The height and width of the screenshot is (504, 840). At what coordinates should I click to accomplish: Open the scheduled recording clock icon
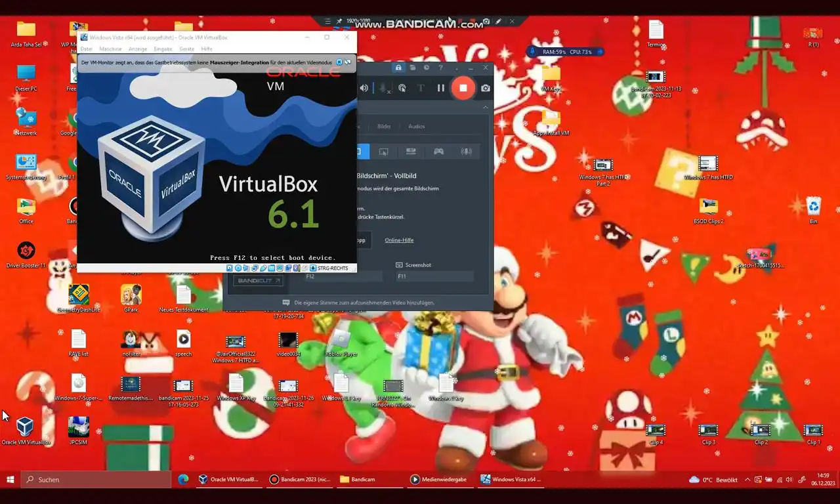point(427,68)
